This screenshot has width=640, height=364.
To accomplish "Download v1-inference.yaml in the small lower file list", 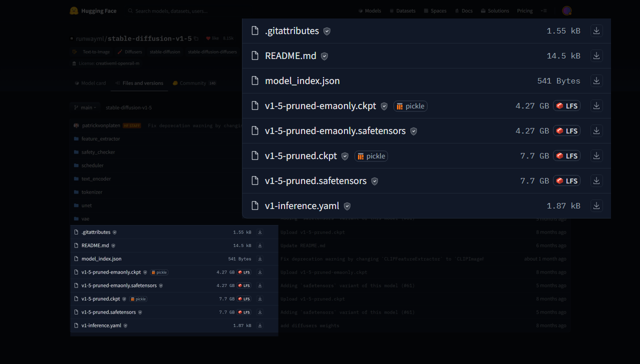I will click(x=260, y=325).
